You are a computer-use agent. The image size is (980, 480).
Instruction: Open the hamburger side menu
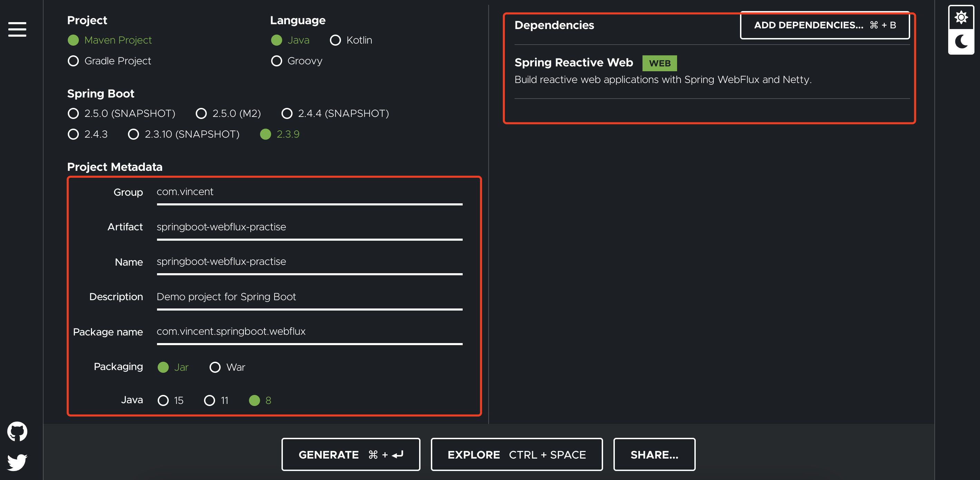(17, 29)
